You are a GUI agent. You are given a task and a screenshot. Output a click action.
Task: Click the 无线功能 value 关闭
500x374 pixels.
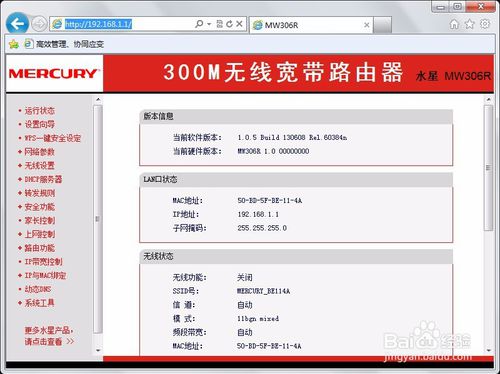click(245, 277)
